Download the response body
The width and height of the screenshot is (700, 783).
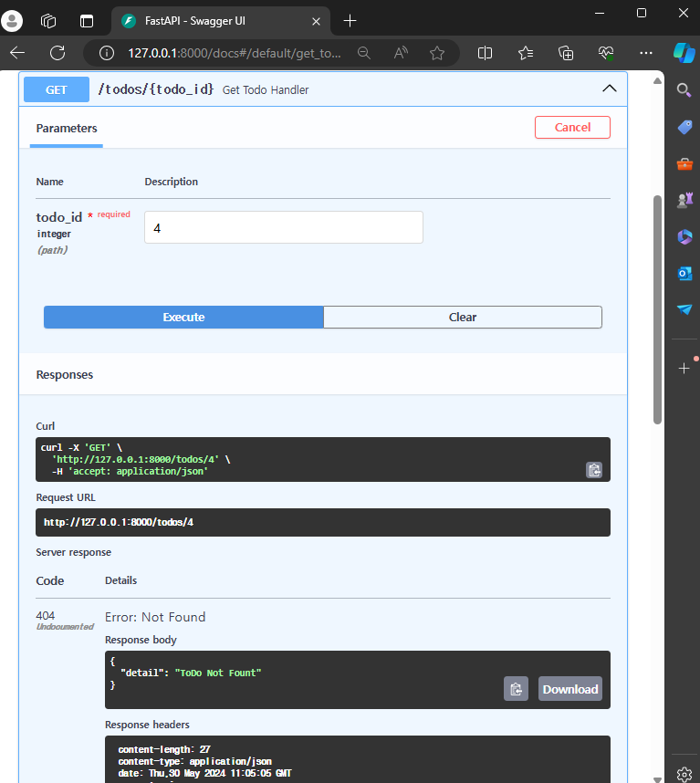click(x=570, y=689)
